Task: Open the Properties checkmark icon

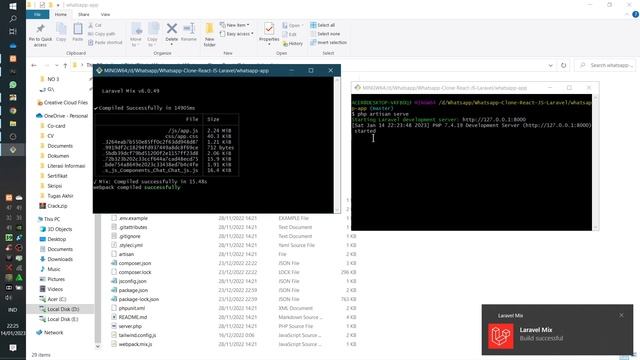Action: point(269,29)
